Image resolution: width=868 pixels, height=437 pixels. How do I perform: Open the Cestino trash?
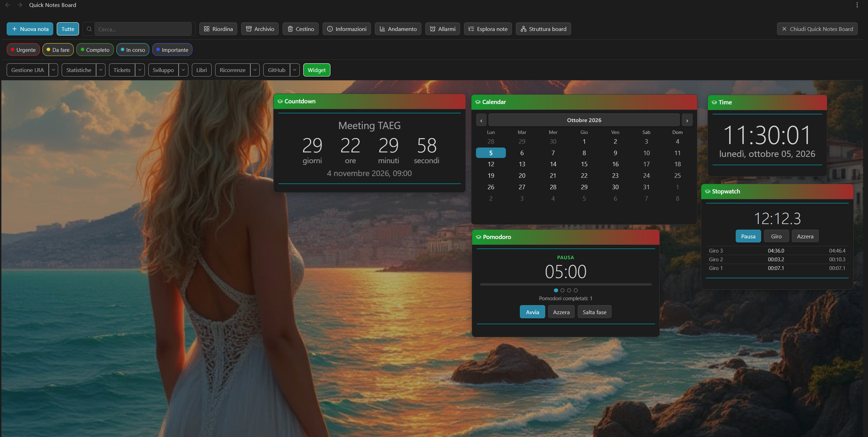301,29
